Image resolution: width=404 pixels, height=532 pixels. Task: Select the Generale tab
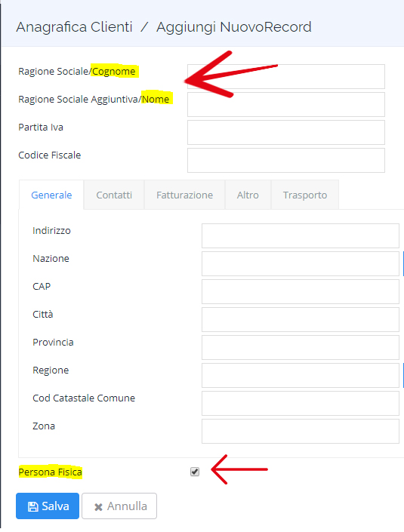[51, 195]
